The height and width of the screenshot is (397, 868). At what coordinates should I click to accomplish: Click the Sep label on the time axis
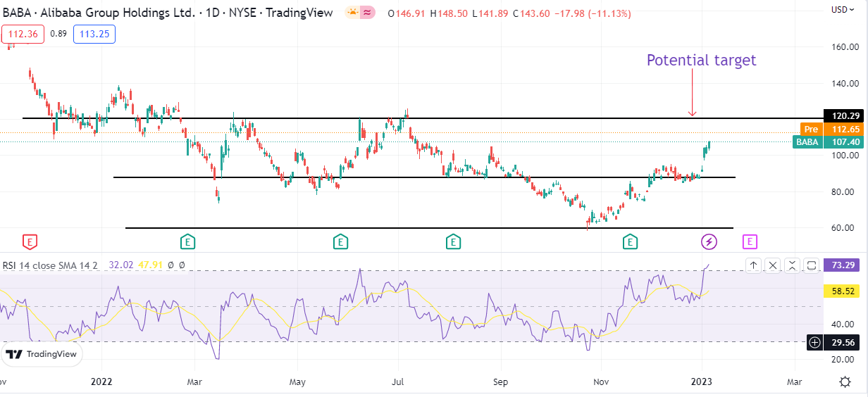click(501, 382)
